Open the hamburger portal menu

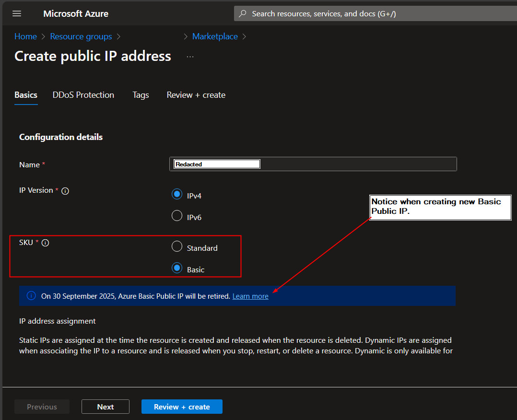coord(17,13)
